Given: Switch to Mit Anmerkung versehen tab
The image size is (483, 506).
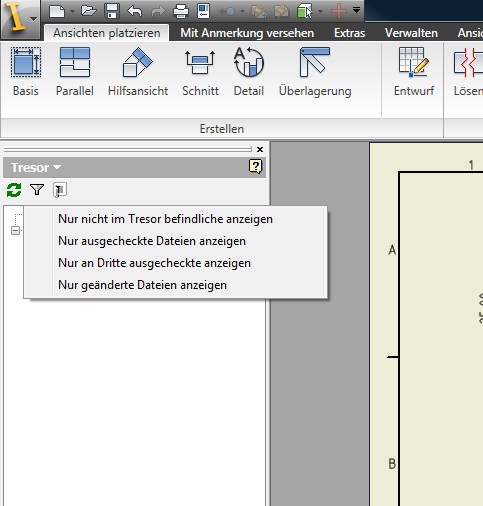Looking at the screenshot, I should 247,33.
